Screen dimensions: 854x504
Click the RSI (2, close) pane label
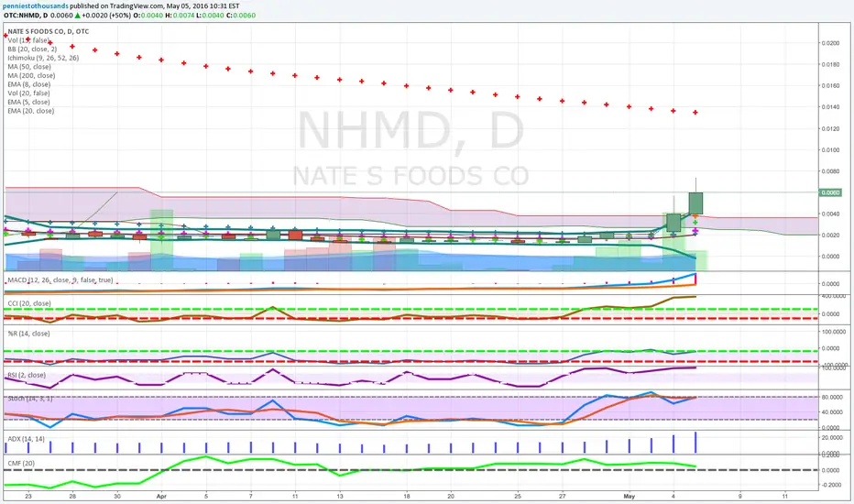27,376
